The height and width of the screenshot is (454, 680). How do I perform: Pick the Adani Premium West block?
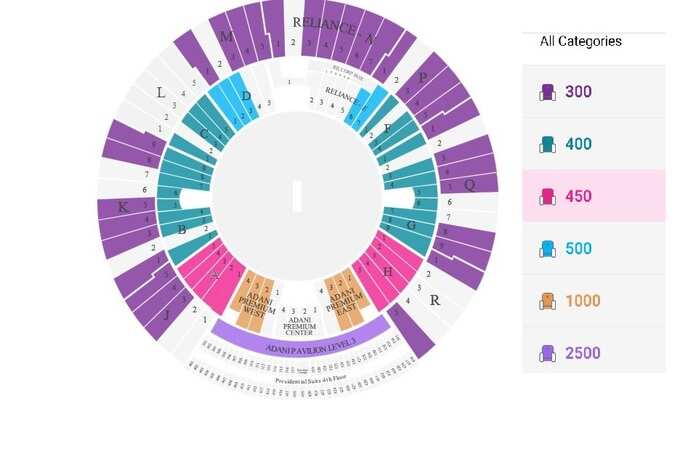(253, 301)
